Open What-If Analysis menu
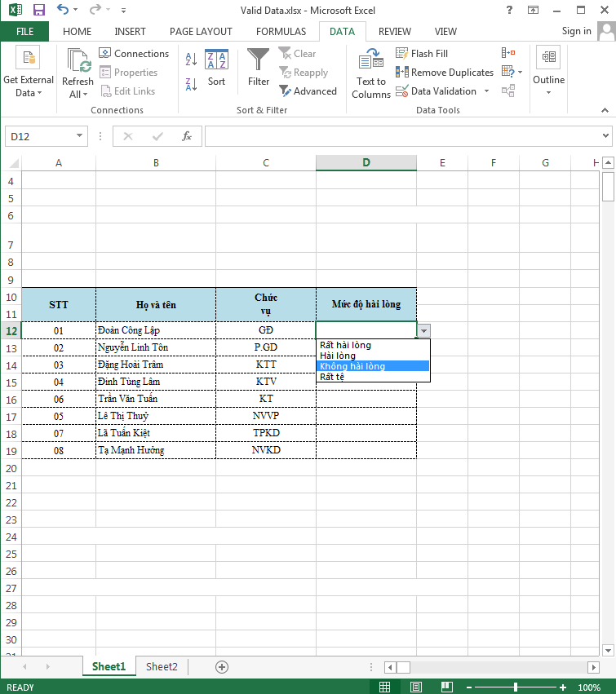 pos(512,71)
